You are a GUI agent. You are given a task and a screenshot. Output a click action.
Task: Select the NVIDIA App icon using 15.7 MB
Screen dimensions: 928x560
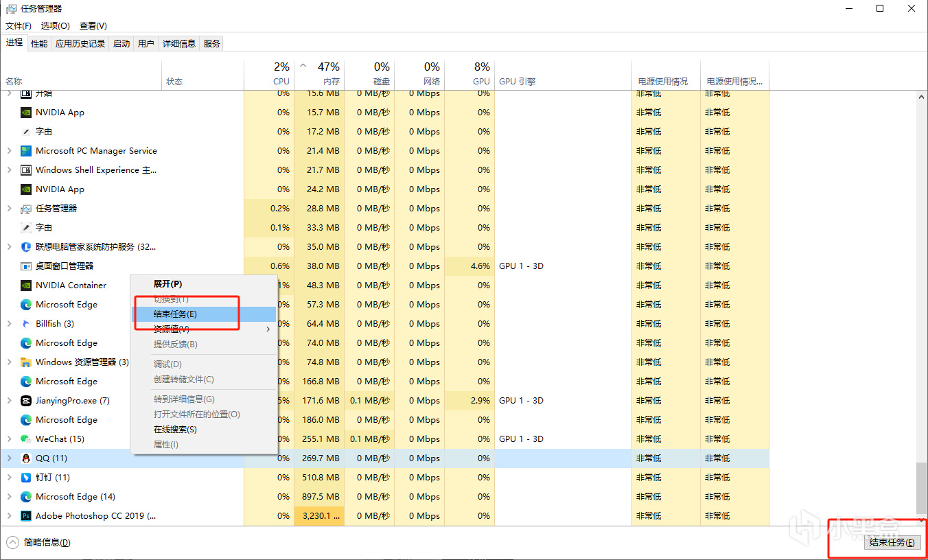click(26, 113)
